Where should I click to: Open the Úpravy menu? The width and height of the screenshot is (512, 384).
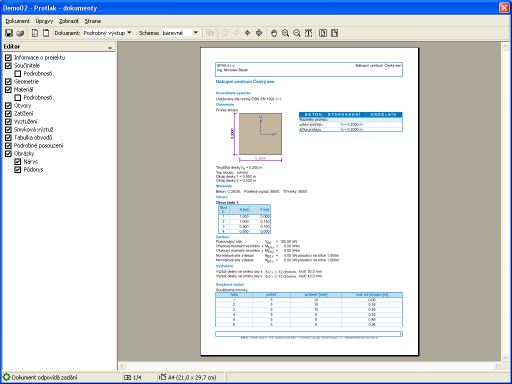[x=44, y=21]
